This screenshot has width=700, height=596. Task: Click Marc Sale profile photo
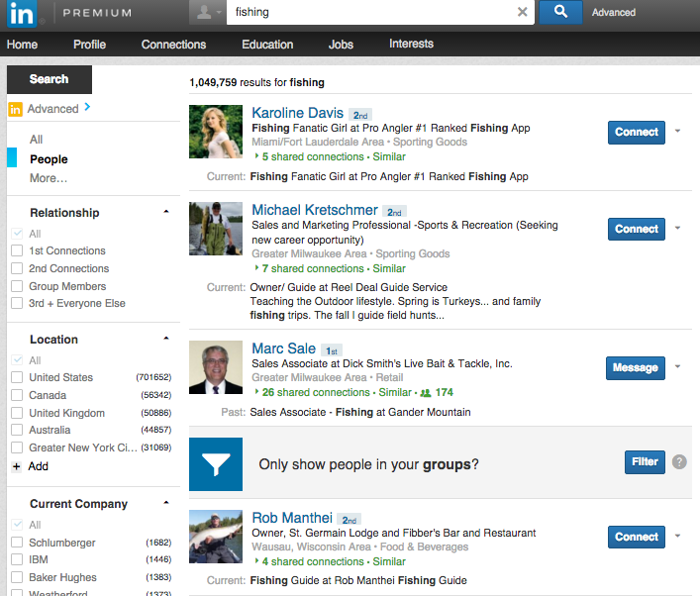coord(216,367)
